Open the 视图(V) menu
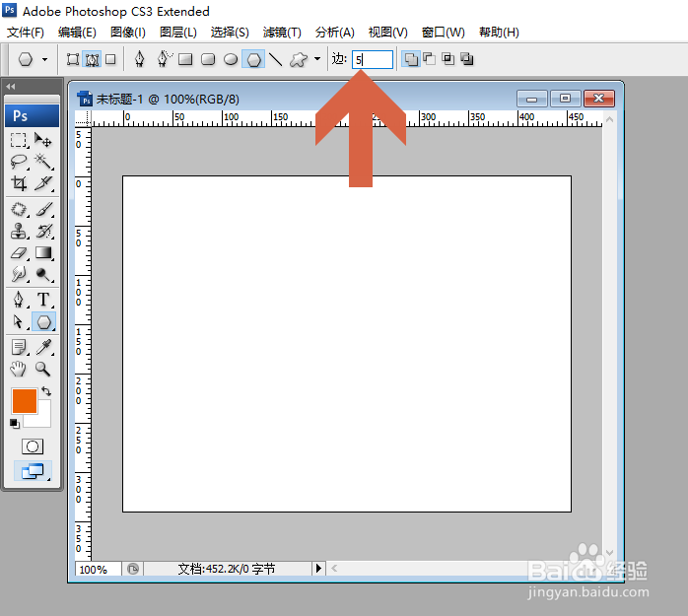 (x=388, y=32)
